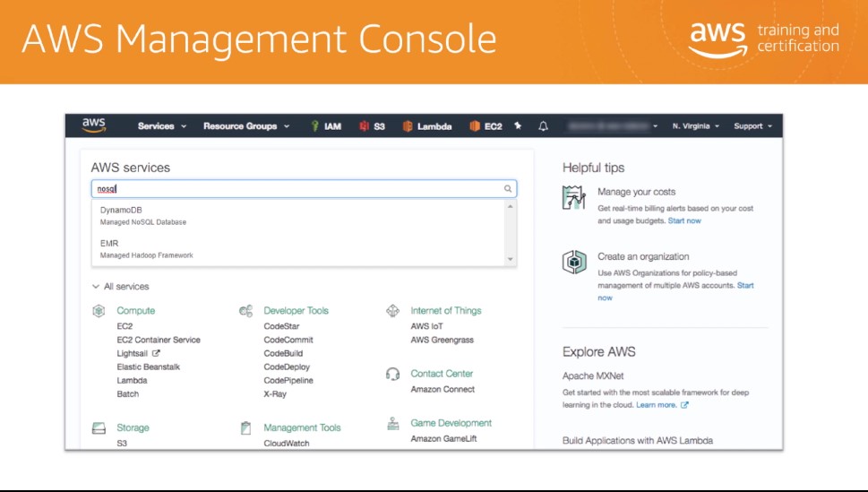Open the S3 shortcut icon
The width and height of the screenshot is (868, 492).
tap(364, 125)
